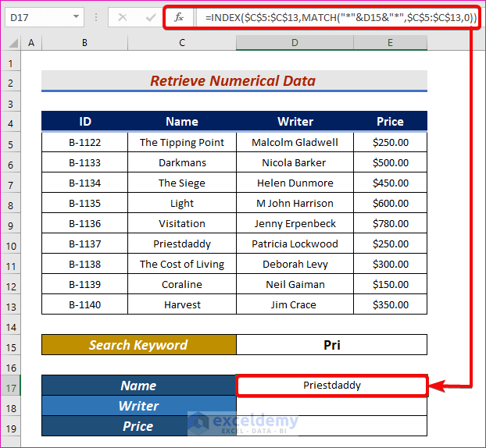Select cell Light in Name column
Screen dimensions: 486x448
pos(182,203)
